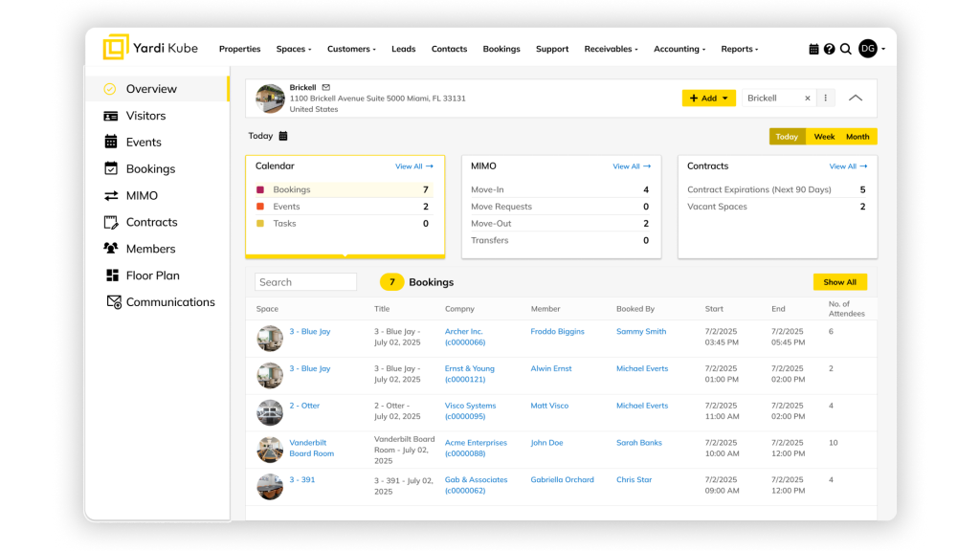The height and width of the screenshot is (551, 980).
Task: Click the email envelope icon beside Brickell
Action: [x=326, y=87]
